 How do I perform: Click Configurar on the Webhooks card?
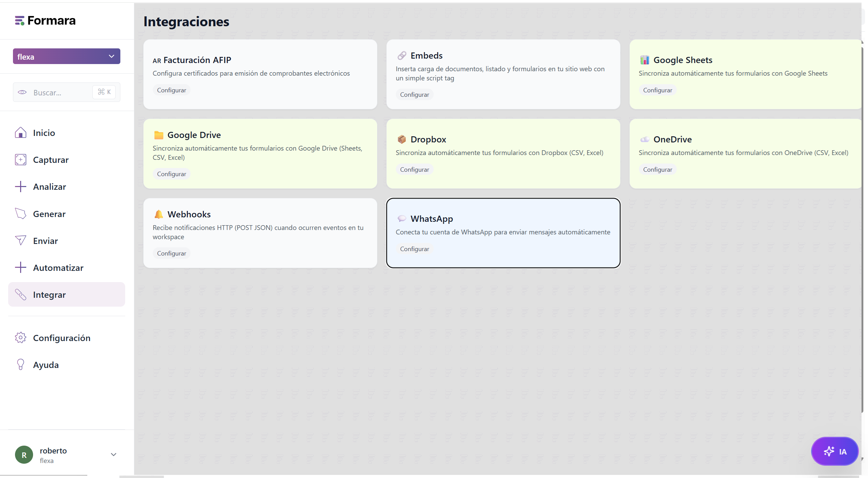[171, 253]
